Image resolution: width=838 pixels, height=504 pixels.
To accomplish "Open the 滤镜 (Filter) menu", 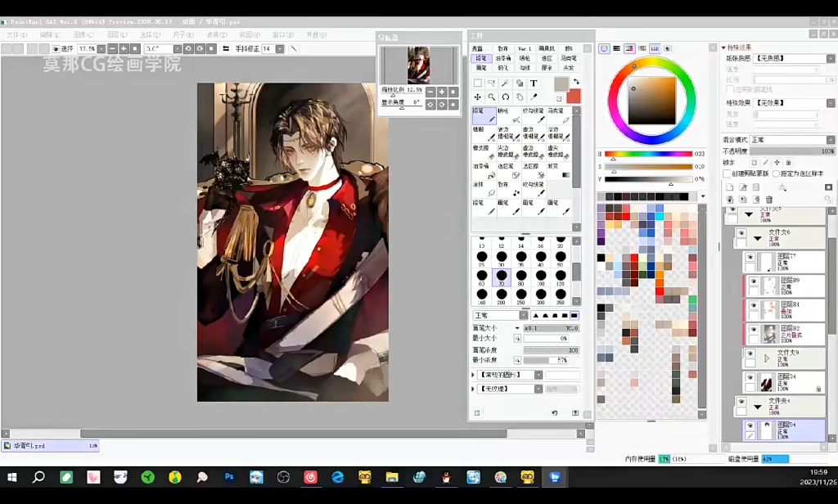I will tap(216, 35).
